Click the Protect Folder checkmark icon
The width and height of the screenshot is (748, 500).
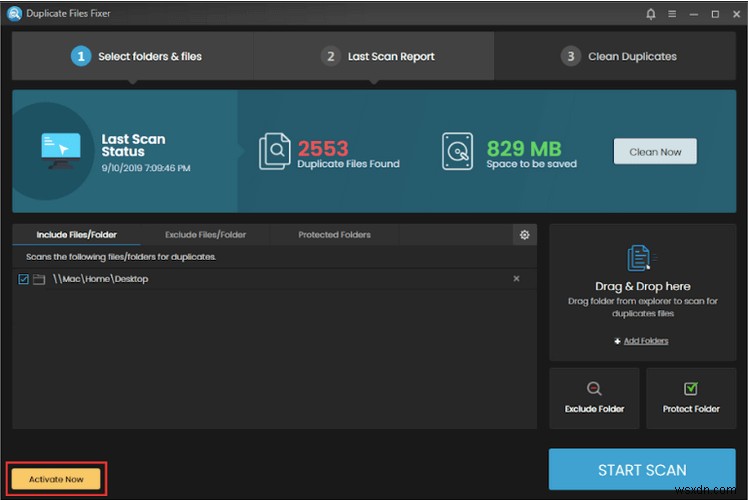(691, 389)
